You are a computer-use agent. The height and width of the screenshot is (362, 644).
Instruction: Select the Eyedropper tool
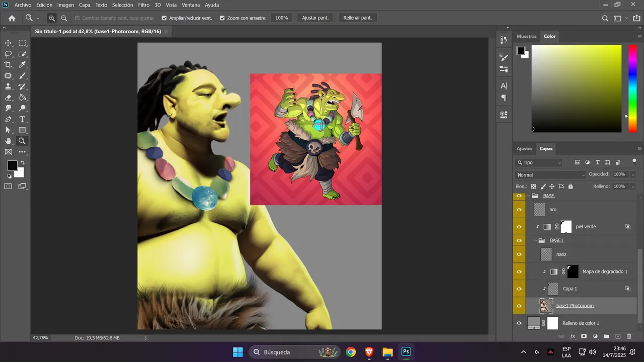point(23,65)
